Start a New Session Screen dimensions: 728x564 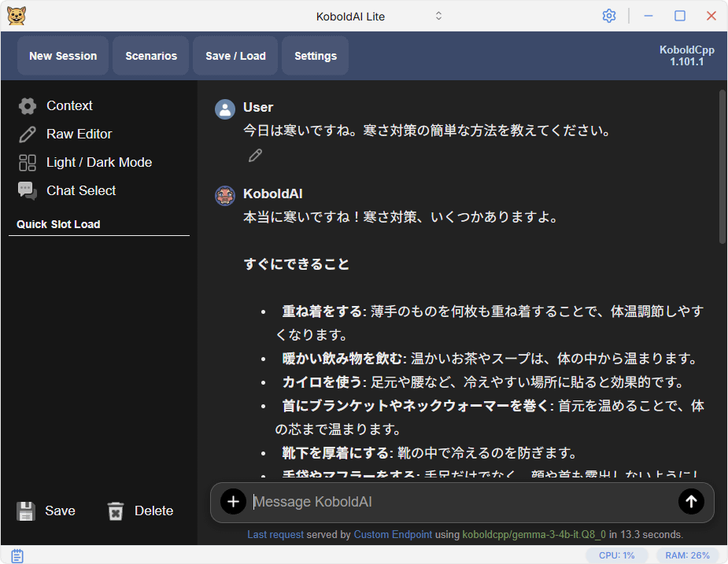(x=63, y=56)
